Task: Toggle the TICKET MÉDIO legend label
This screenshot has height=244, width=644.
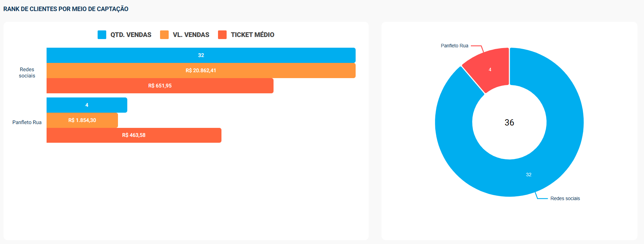Action: [252, 35]
